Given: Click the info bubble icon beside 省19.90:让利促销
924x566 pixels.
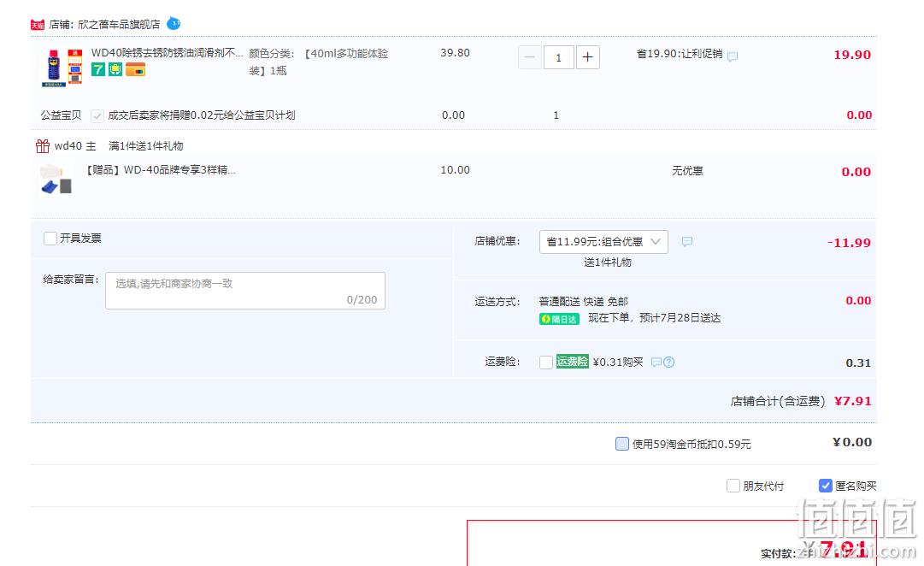Looking at the screenshot, I should (x=733, y=56).
